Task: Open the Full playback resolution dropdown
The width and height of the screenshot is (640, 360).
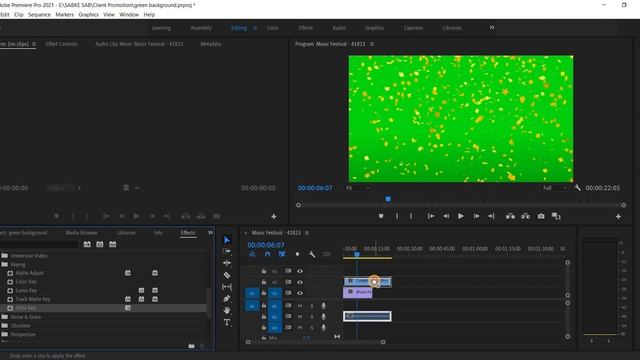Action: [x=555, y=188]
